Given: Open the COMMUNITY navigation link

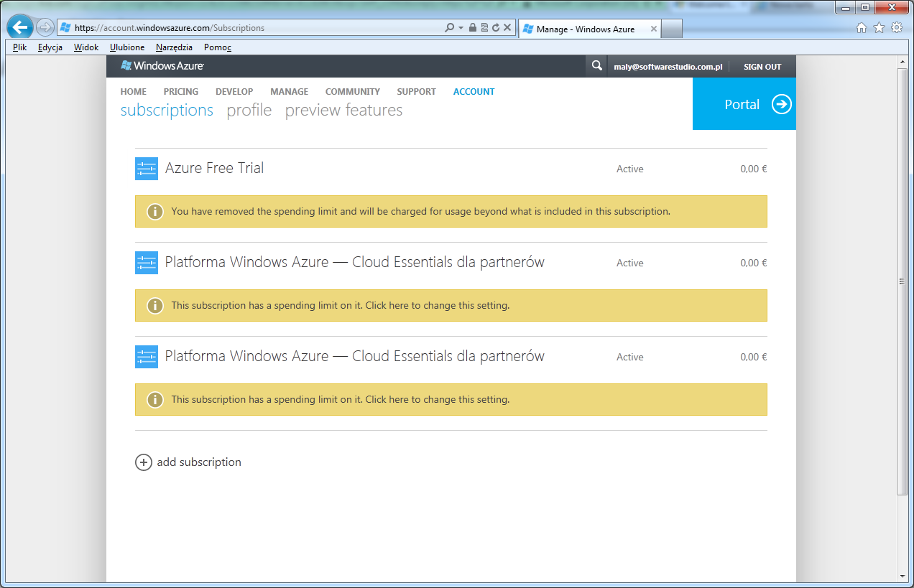Looking at the screenshot, I should tap(353, 92).
